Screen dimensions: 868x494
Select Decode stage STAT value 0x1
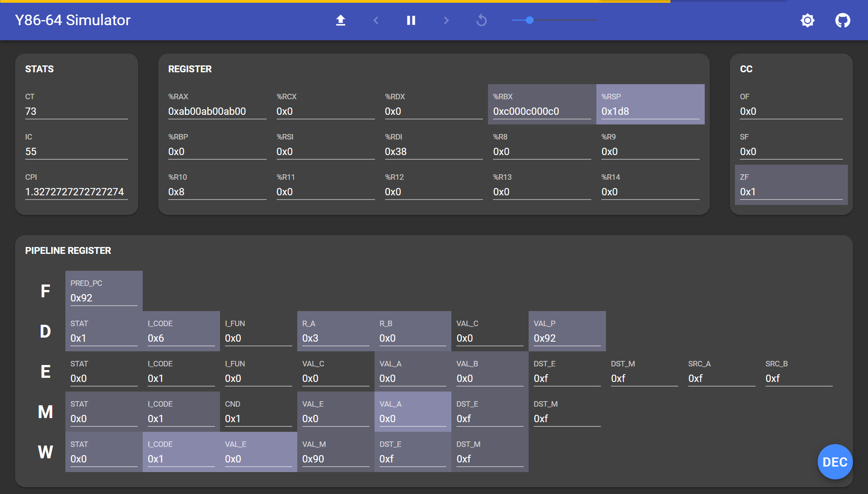[104, 338]
